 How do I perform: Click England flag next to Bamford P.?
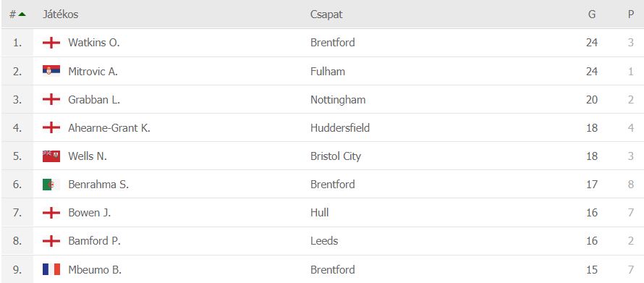click(51, 241)
